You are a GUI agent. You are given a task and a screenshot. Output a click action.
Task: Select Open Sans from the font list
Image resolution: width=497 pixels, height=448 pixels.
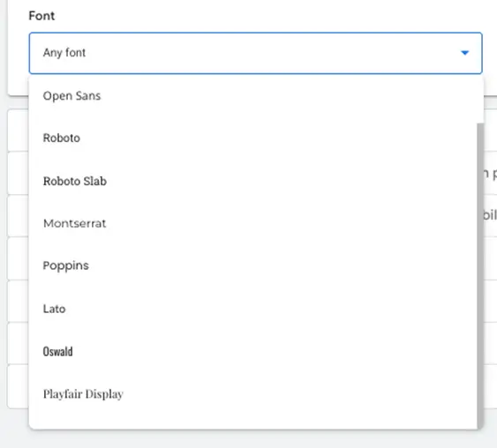(x=253, y=96)
